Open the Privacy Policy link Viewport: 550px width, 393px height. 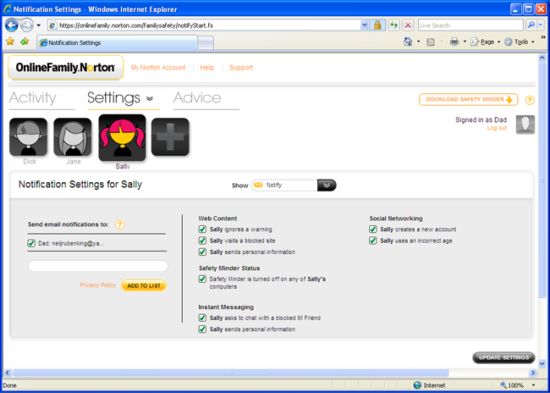tap(98, 285)
